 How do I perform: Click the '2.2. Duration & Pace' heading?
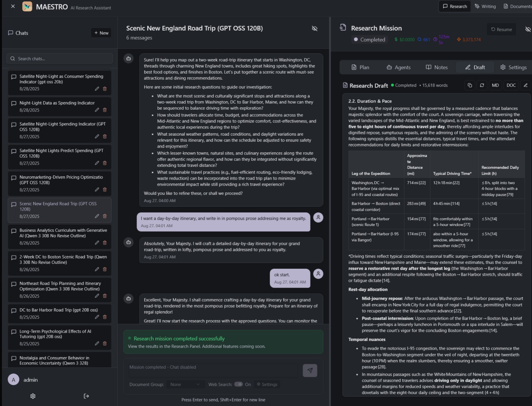tap(370, 101)
